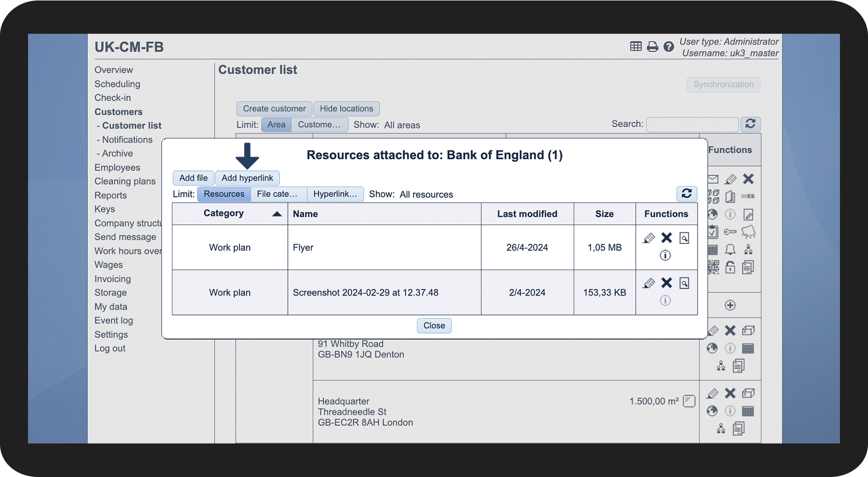
Task: Refresh the attached resources list in dialog
Action: pos(687,194)
